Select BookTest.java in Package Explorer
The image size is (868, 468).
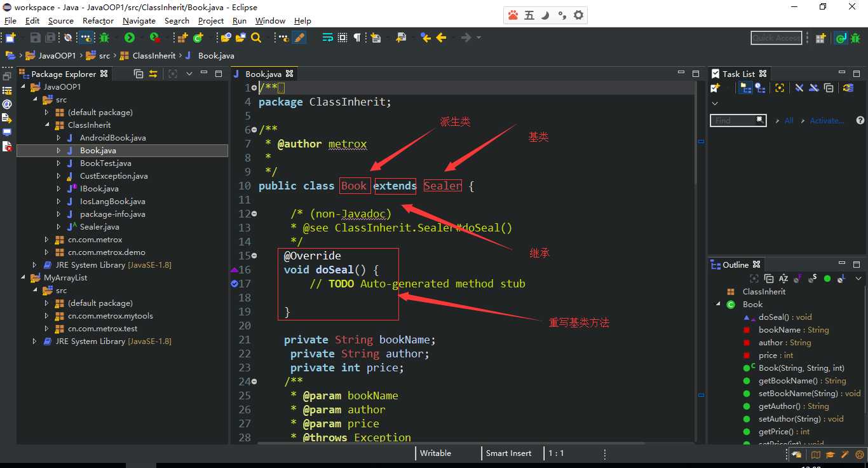coord(105,163)
